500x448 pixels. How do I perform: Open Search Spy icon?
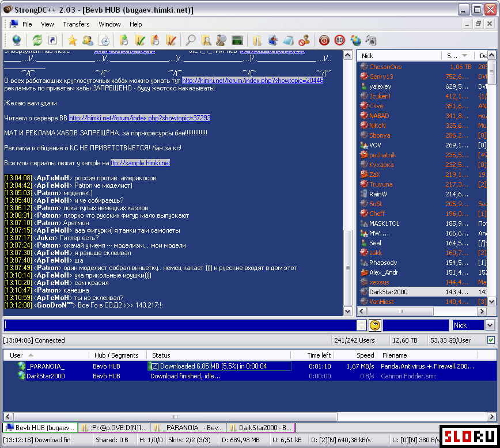221,40
